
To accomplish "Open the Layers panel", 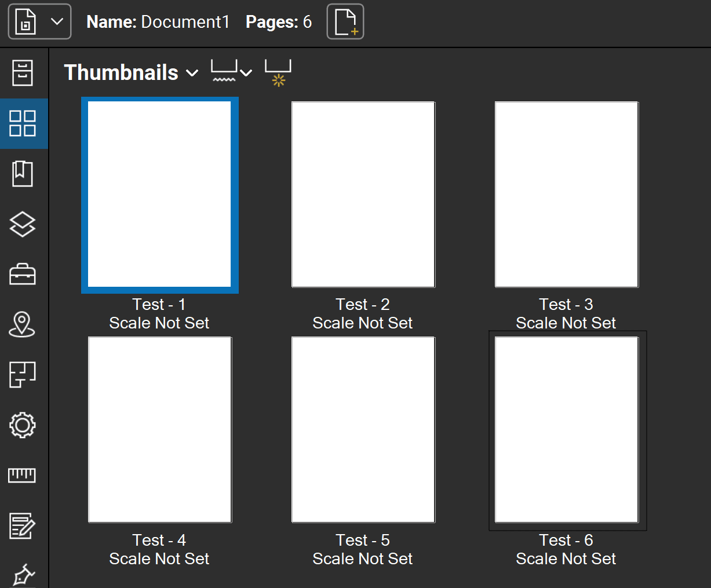I will pos(23,224).
